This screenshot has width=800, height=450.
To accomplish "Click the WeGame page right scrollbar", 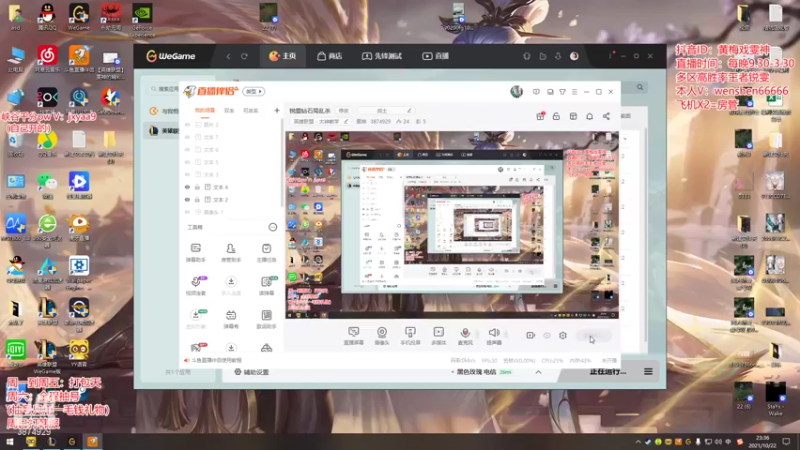I will (645, 235).
